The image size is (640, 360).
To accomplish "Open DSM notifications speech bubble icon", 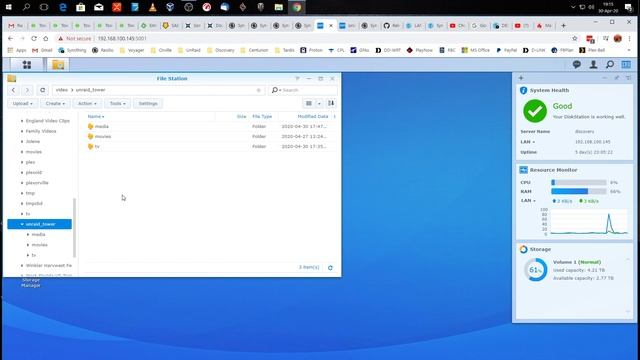I will (x=577, y=64).
